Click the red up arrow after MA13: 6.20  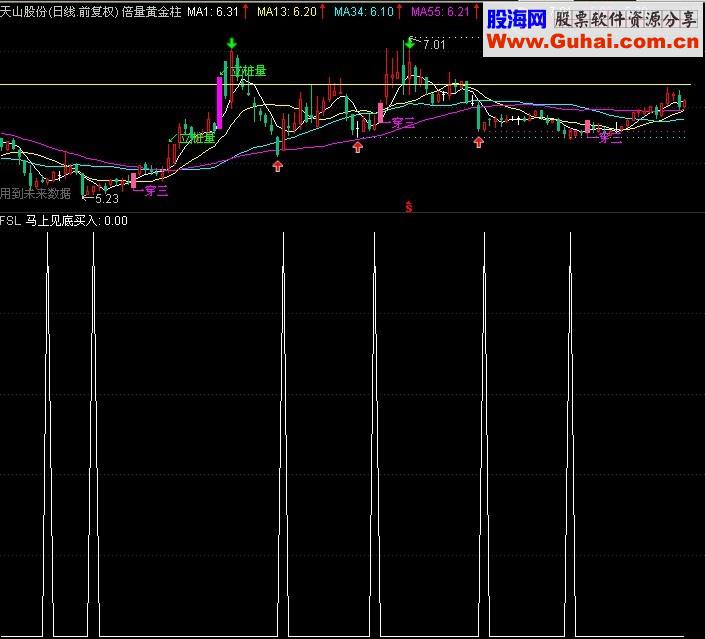coord(323,11)
